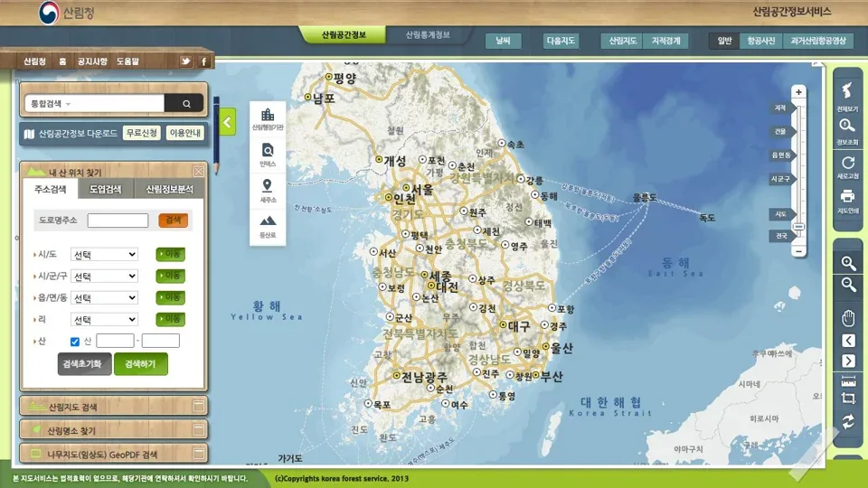Open the 읍/면/동 select dropdown
868x488 pixels.
104,297
